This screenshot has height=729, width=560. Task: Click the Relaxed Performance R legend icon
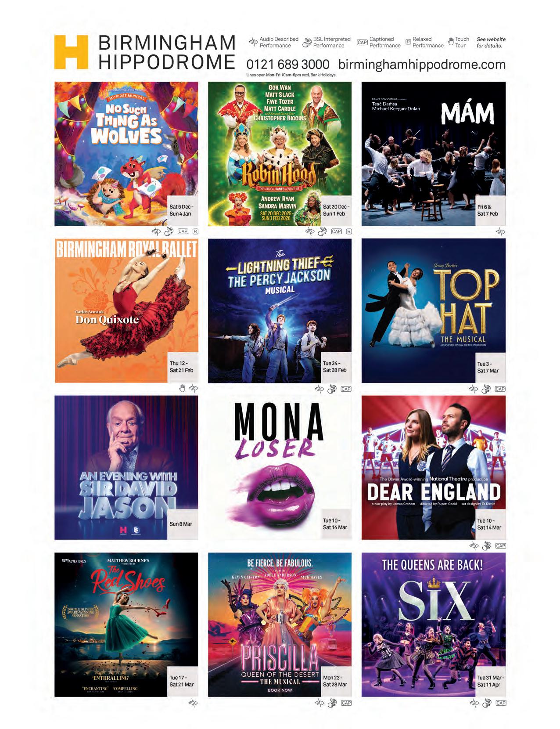point(408,42)
